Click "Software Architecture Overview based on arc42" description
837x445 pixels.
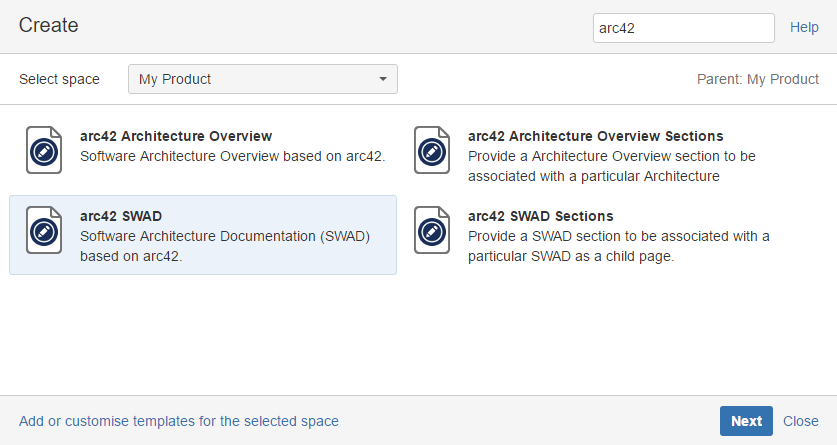pyautogui.click(x=233, y=156)
